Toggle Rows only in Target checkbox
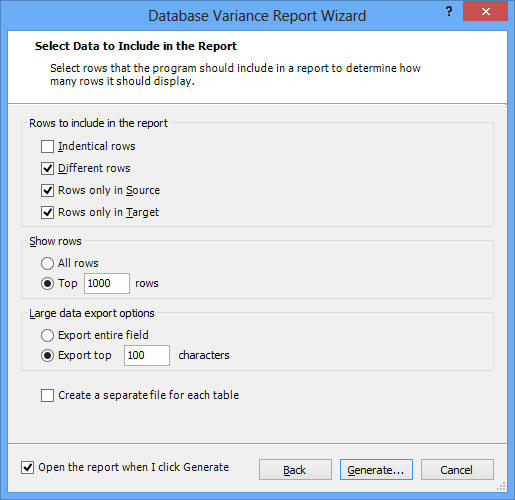 47,212
